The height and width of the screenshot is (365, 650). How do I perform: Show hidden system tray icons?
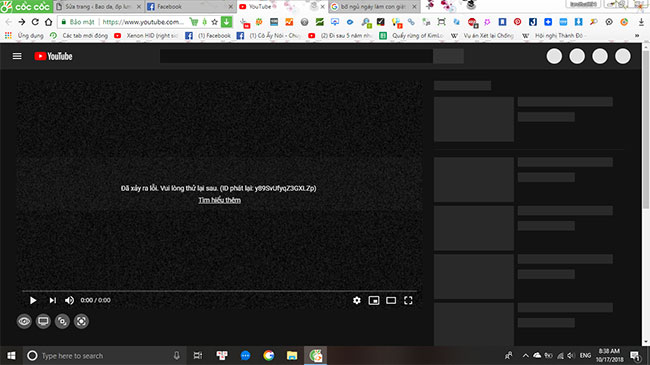click(x=525, y=356)
